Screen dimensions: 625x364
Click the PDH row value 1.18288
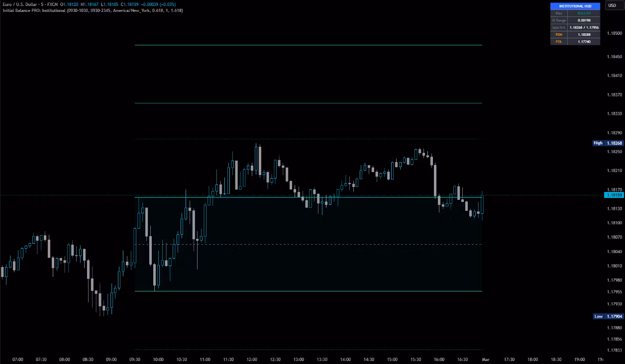(584, 35)
